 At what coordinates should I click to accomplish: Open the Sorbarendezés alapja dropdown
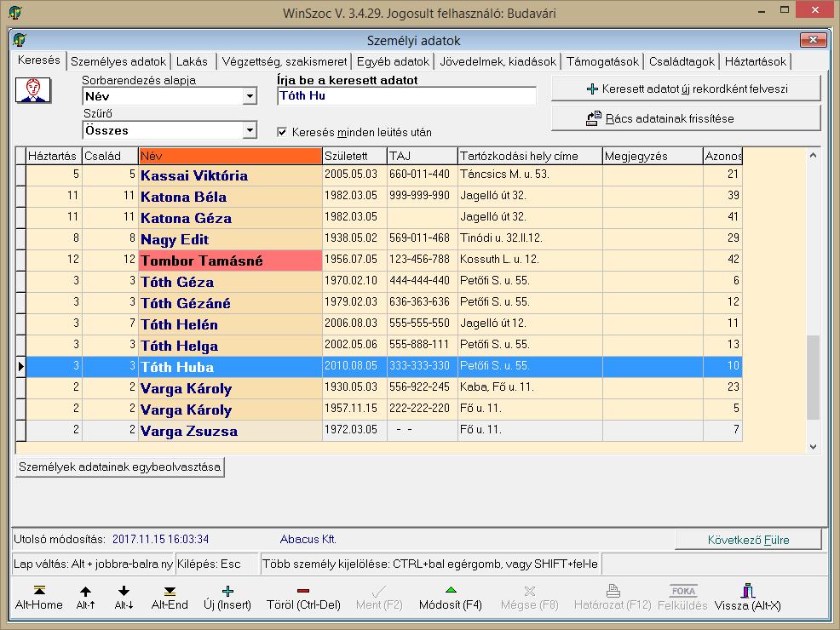(249, 96)
